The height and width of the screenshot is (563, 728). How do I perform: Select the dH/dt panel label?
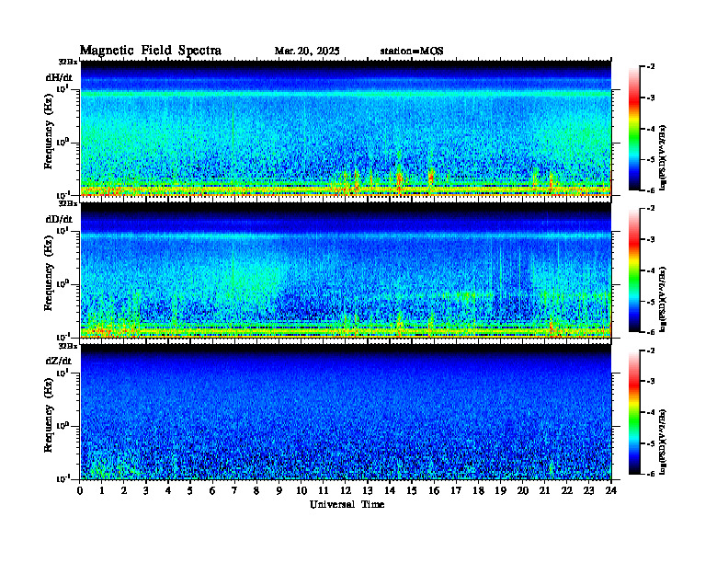pos(59,77)
